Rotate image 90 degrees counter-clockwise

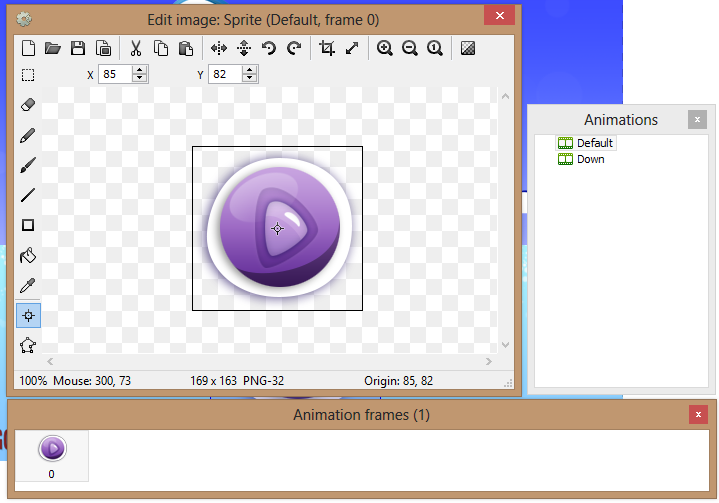coord(269,48)
